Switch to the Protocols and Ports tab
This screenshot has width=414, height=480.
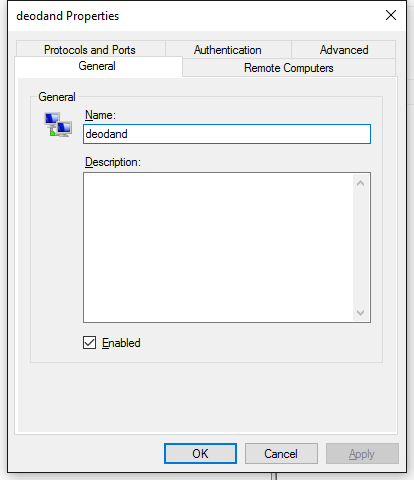tap(90, 50)
